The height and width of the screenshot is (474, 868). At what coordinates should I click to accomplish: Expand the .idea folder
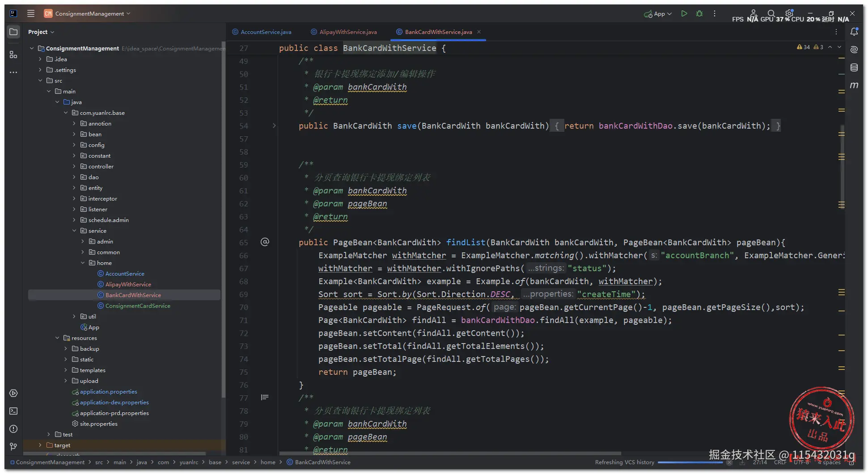coord(40,59)
